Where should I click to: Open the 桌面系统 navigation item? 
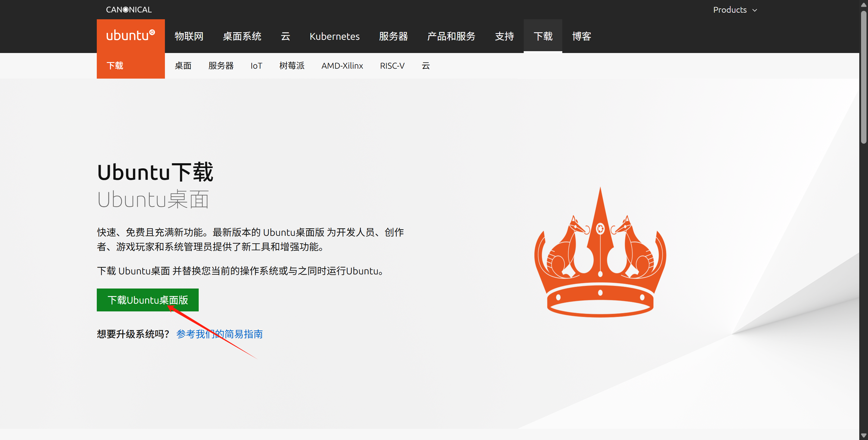241,36
